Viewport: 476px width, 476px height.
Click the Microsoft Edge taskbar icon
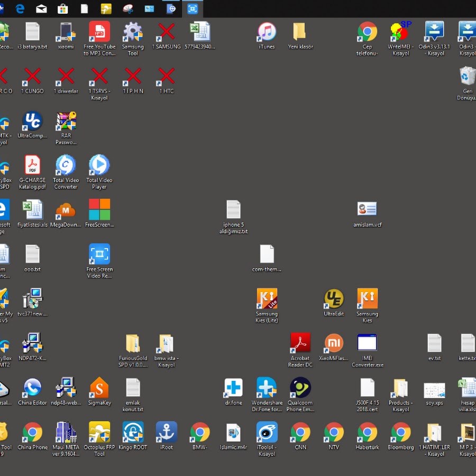(x=20, y=8)
